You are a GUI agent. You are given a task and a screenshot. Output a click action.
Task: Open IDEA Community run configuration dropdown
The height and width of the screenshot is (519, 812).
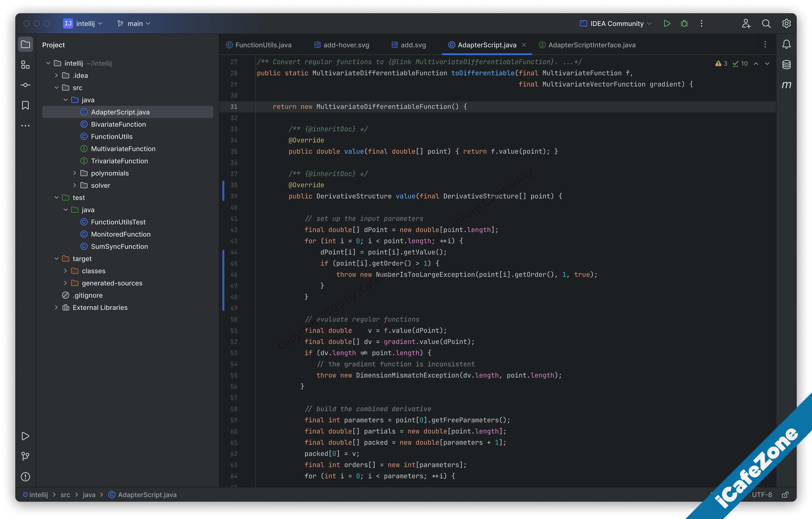coord(616,23)
